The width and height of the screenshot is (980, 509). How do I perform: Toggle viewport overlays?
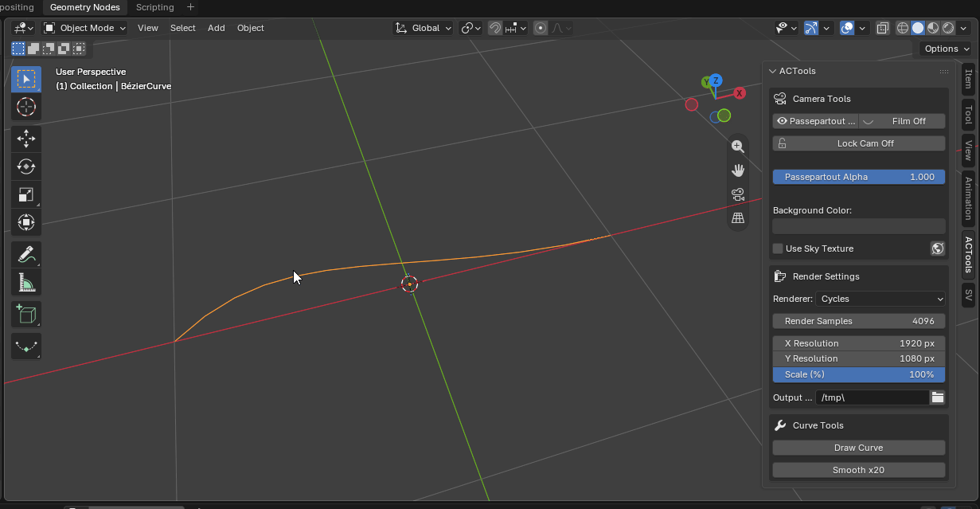[847, 28]
